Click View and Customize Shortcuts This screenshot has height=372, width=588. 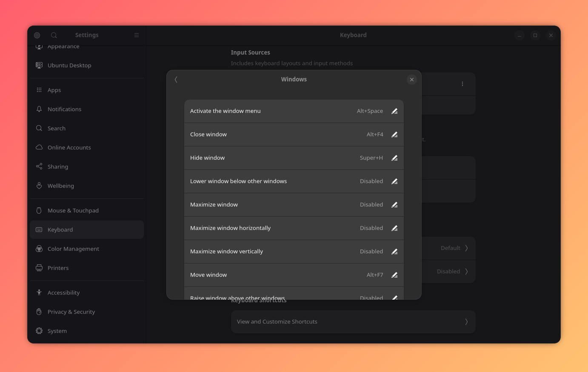click(x=353, y=321)
